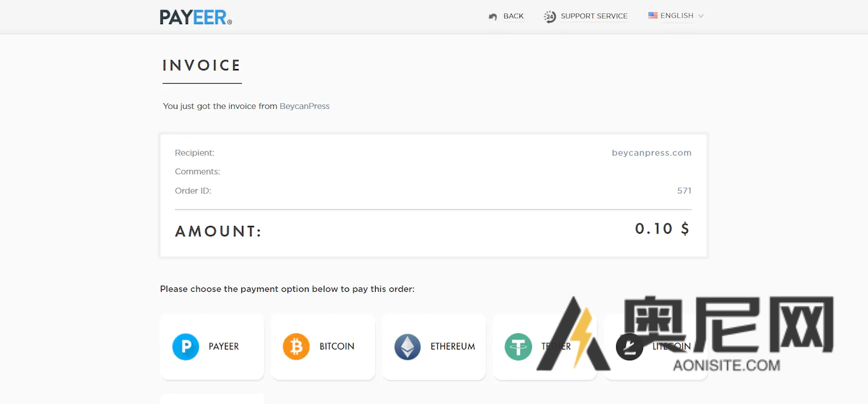868x404 pixels.
Task: Click the back arrow icon
Action: pyautogui.click(x=493, y=16)
